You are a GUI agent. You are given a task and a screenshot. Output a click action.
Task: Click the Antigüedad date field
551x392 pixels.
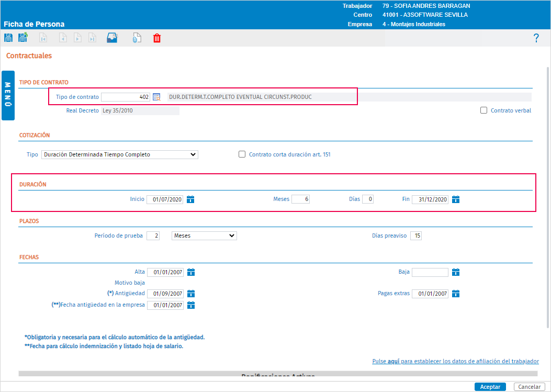click(165, 294)
